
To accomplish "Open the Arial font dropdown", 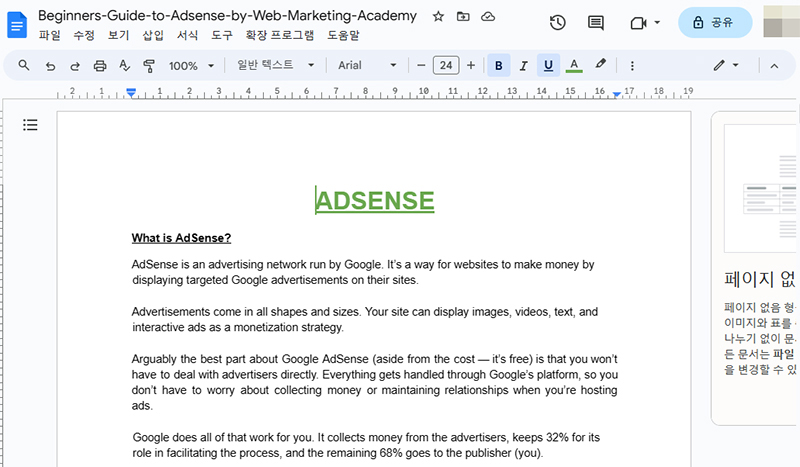I will 367,65.
